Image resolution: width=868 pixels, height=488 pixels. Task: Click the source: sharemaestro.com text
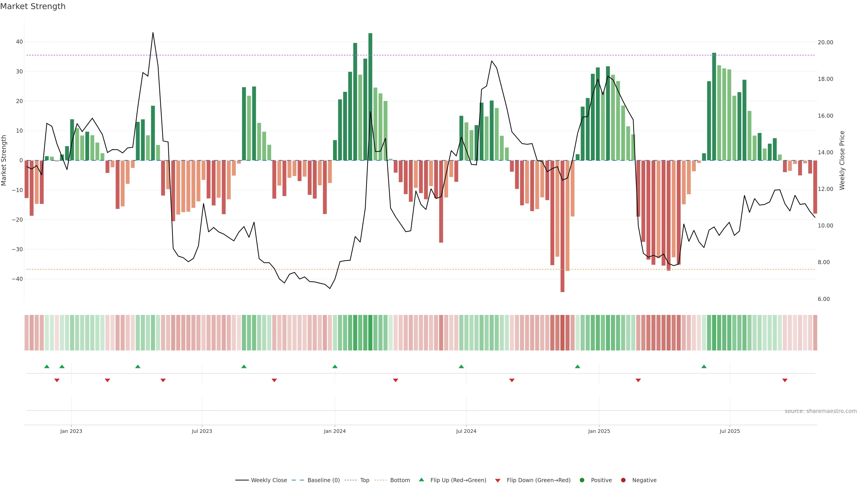(x=821, y=411)
